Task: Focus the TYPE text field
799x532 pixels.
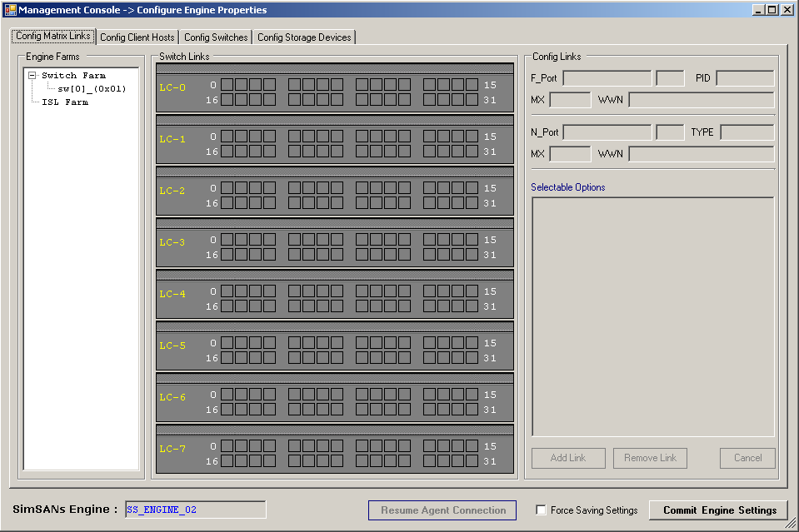Action: coord(747,132)
